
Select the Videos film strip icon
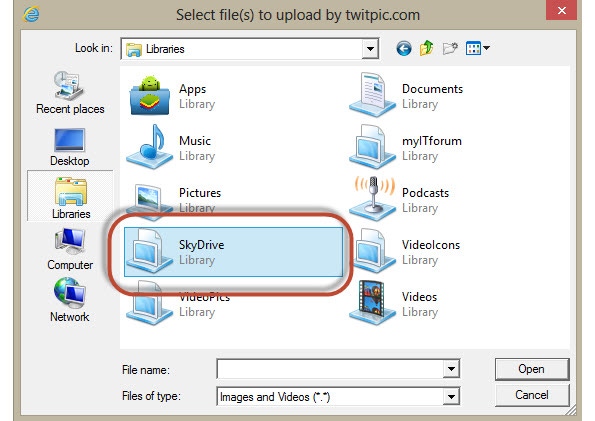pos(373,302)
